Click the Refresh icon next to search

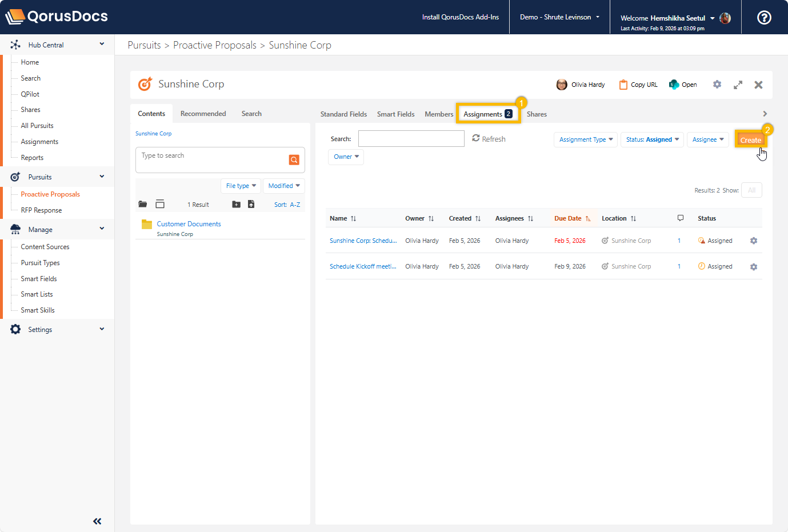(x=476, y=138)
